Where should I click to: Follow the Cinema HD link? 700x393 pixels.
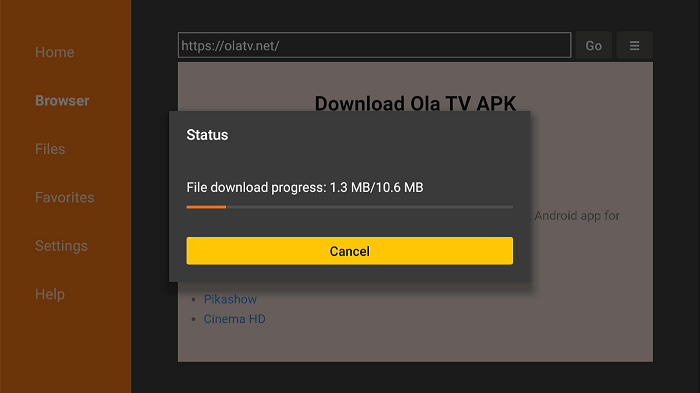[x=234, y=319]
